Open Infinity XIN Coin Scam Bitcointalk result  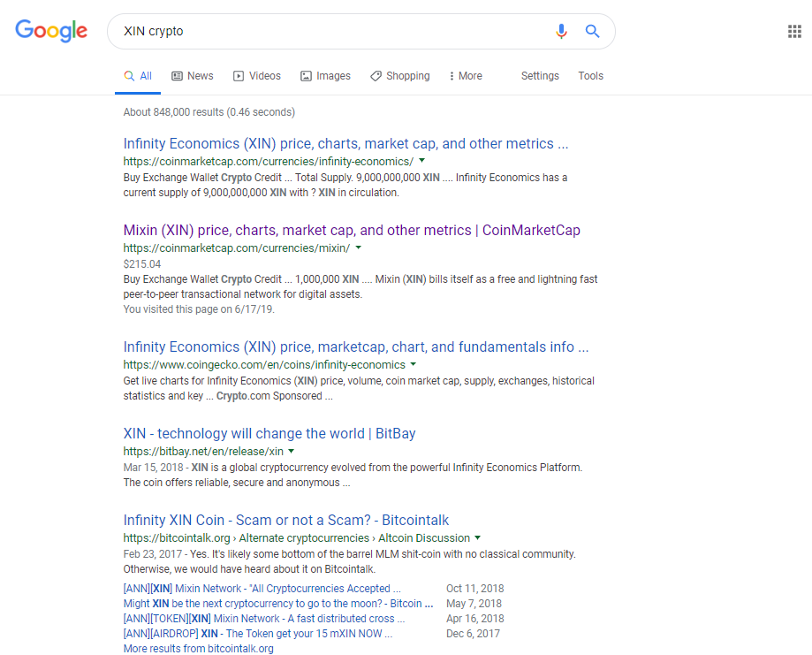(x=286, y=520)
